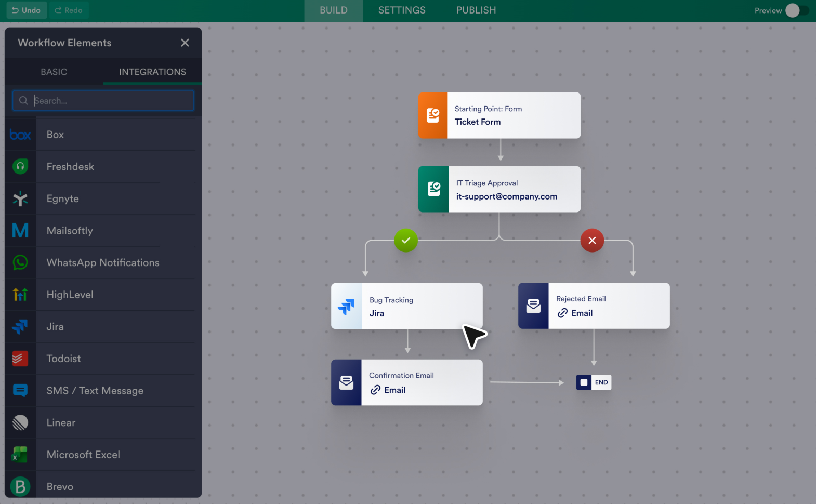The width and height of the screenshot is (816, 504).
Task: Click the Search input field
Action: [103, 101]
